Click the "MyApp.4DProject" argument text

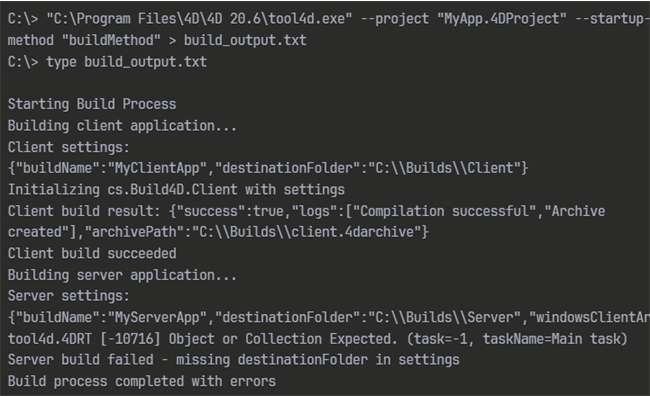(502, 19)
